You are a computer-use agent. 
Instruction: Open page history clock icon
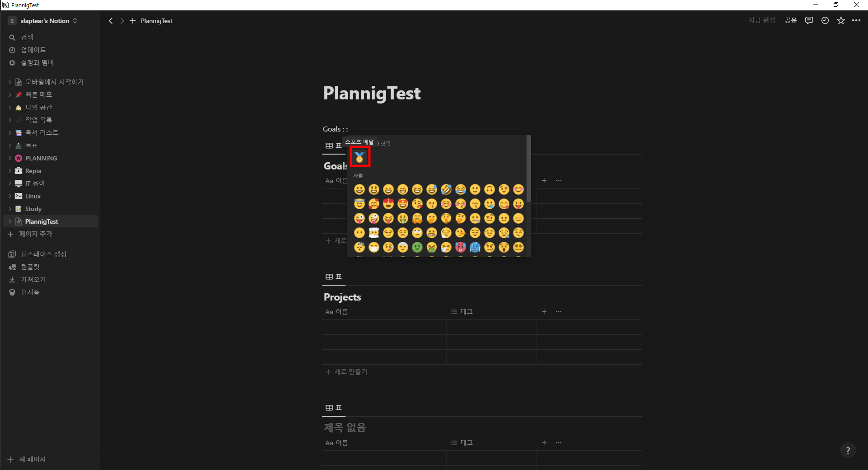click(x=825, y=21)
